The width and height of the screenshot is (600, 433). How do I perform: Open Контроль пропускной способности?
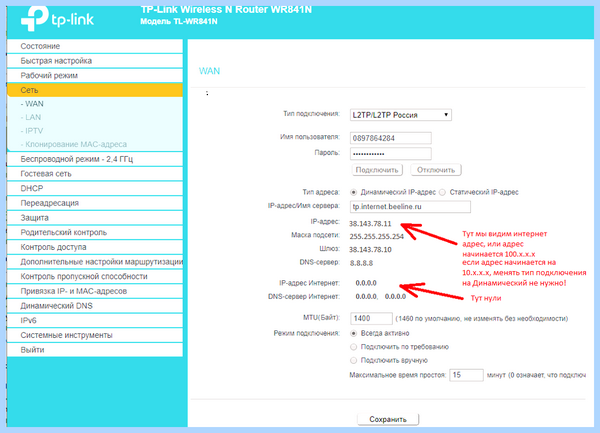coord(95,276)
